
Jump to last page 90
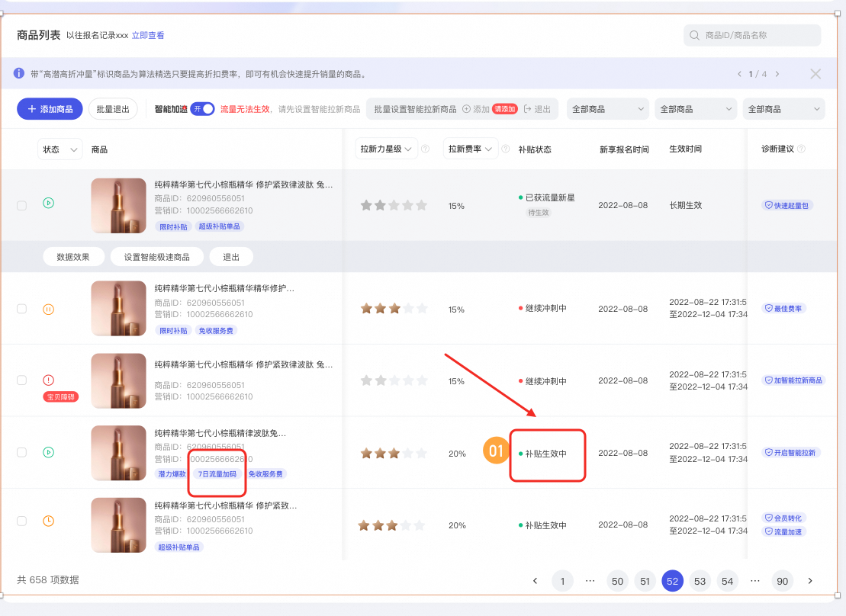pyautogui.click(x=783, y=581)
